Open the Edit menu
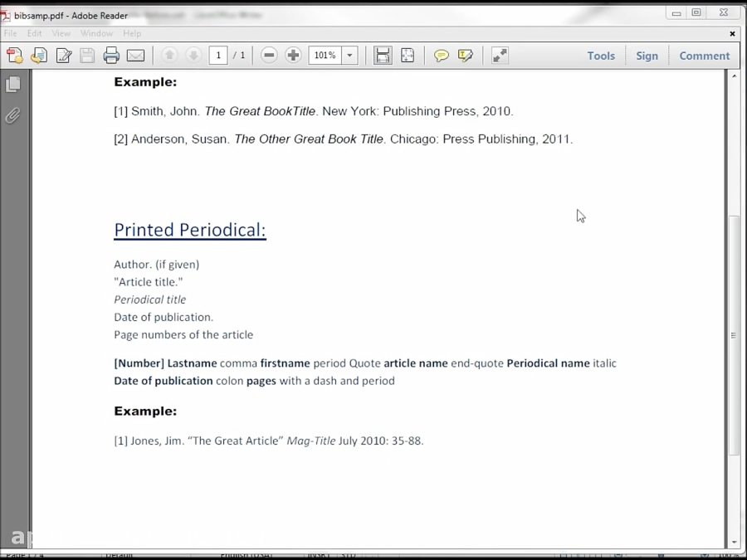 point(34,33)
